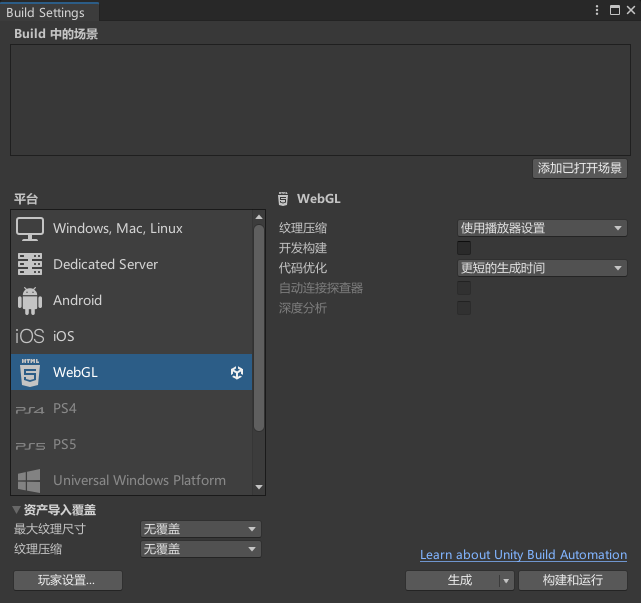641x603 pixels.
Task: Collapse the 资产导入覆盖 section
Action: pos(16,510)
